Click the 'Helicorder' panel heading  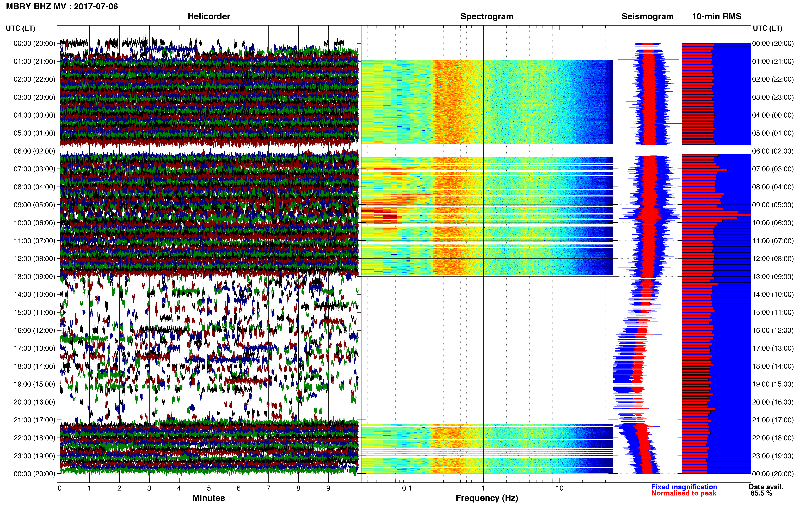209,16
